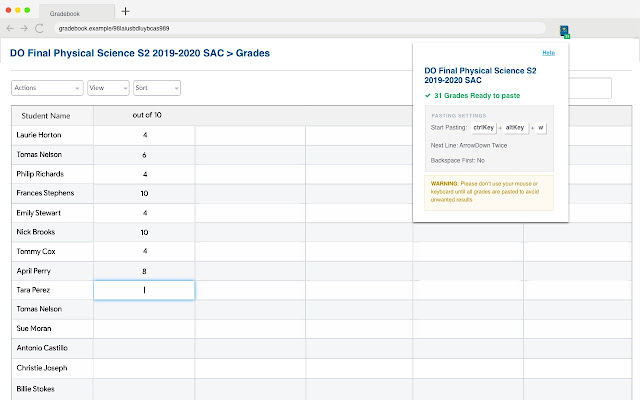
Task: Click the green checkmark beside Grades Ready
Action: click(x=427, y=96)
